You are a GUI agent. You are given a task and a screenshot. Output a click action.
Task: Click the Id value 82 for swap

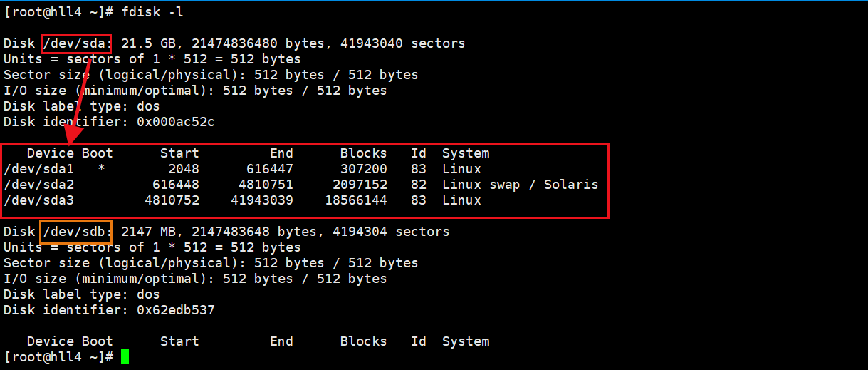pos(418,185)
